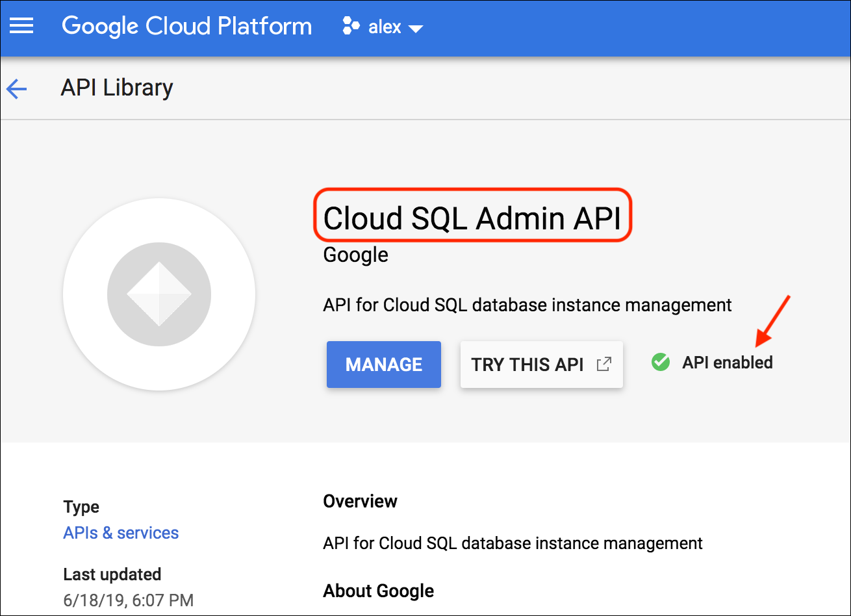
Task: Click the project hexagon icon beside alex
Action: [351, 27]
